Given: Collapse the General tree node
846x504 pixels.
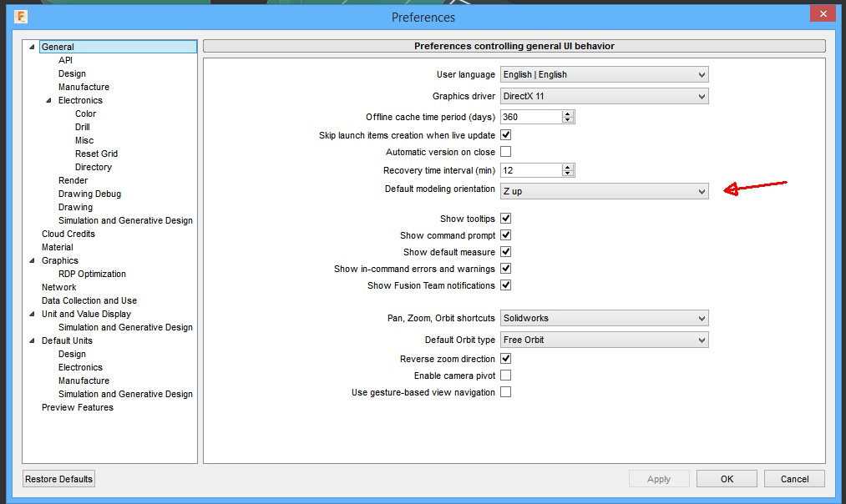Looking at the screenshot, I should coord(32,47).
